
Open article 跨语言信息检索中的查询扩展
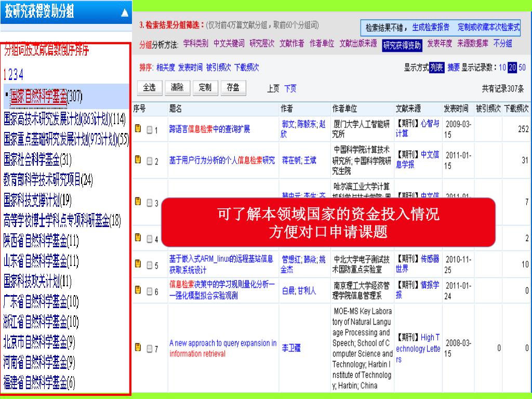pyautogui.click(x=209, y=129)
